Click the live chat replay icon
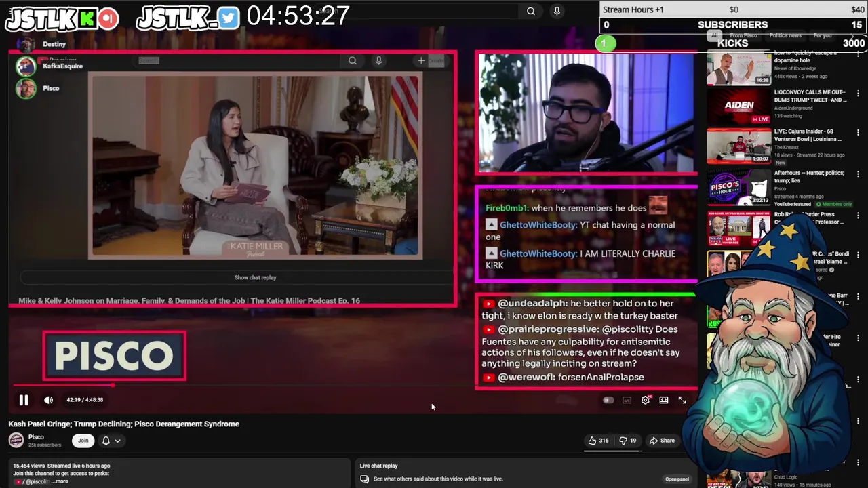The height and width of the screenshot is (488, 868). [364, 479]
